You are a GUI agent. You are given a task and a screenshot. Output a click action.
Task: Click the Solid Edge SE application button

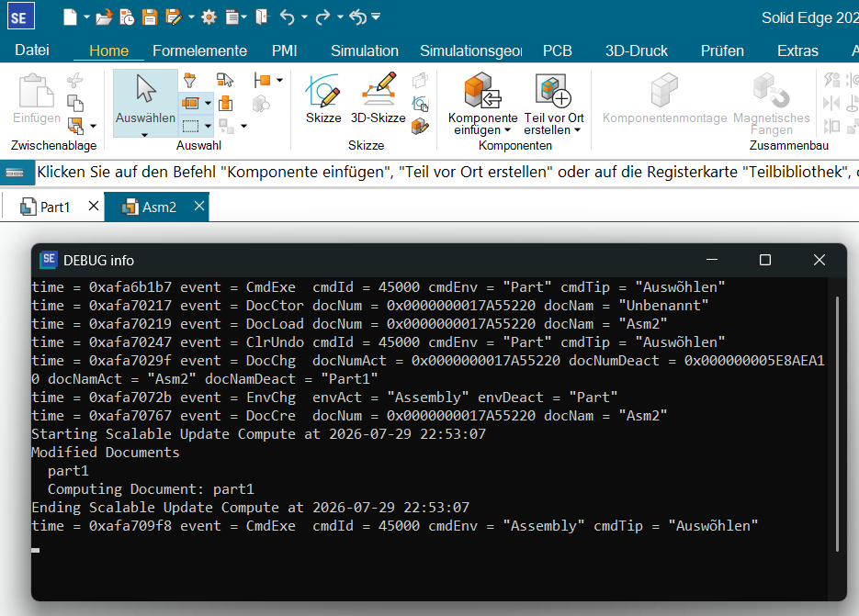click(x=21, y=16)
